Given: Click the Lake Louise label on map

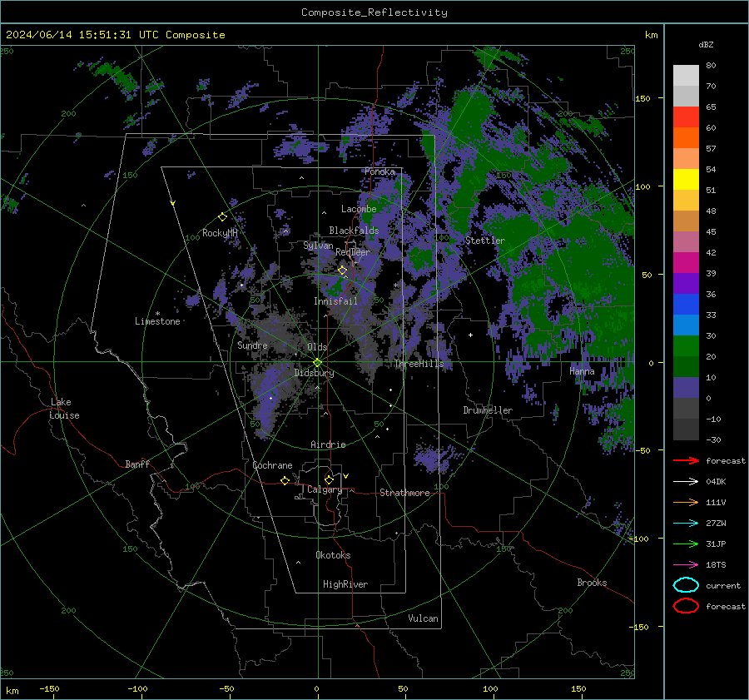Looking at the screenshot, I should (x=64, y=409).
